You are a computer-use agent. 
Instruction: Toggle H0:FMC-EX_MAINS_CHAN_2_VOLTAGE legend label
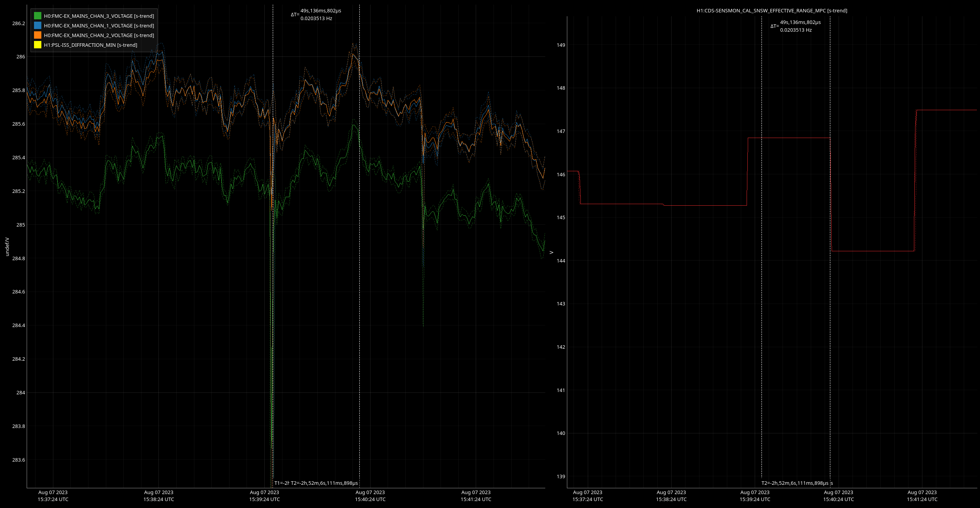click(x=99, y=35)
